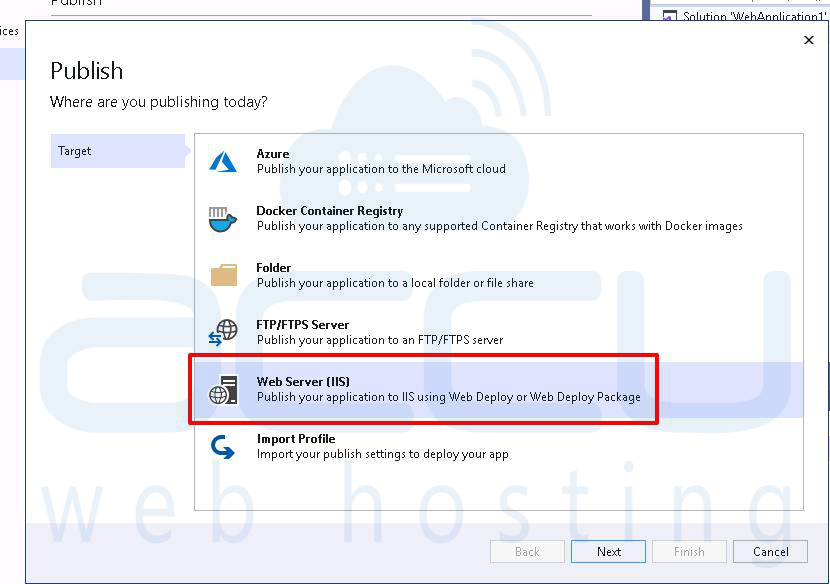Viewport: 830px width, 584px height.
Task: Click the Cancel button
Action: (770, 552)
